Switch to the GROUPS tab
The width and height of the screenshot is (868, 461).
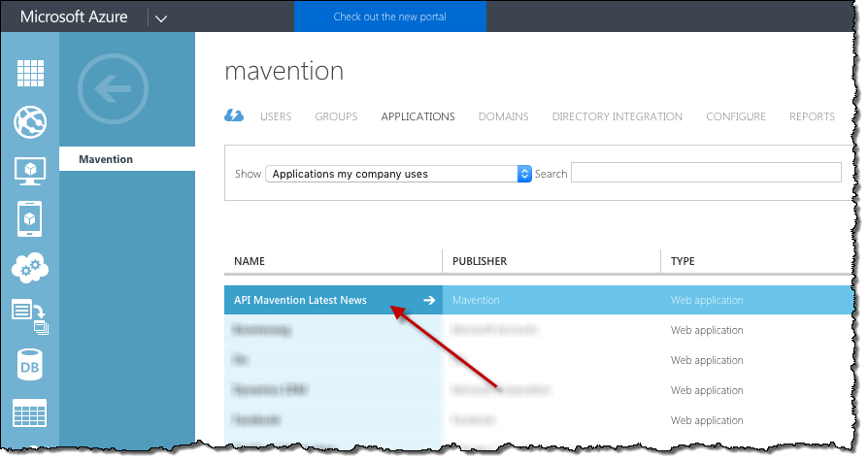(x=336, y=116)
